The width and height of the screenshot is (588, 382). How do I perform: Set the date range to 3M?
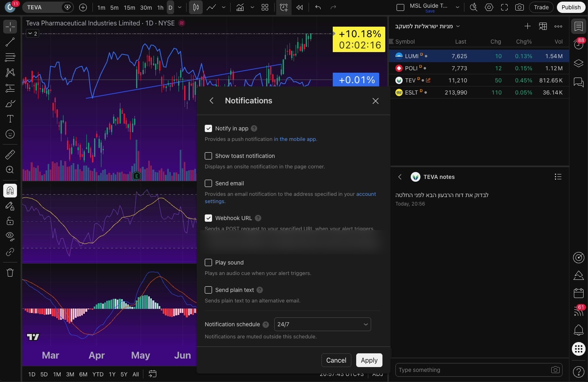point(70,374)
